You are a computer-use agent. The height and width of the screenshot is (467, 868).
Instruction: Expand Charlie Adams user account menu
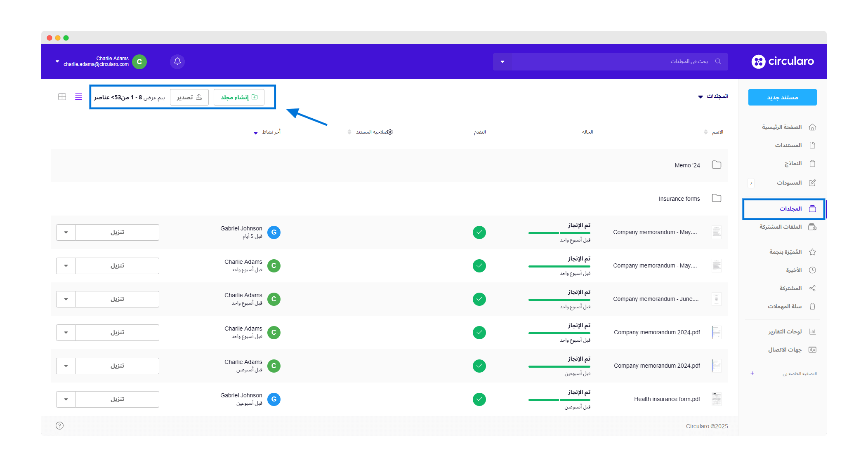[57, 61]
